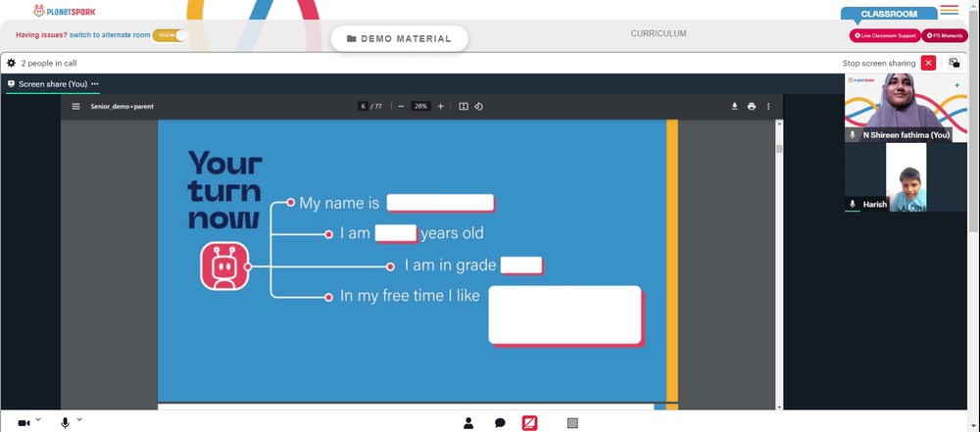Switch to the CURRICULUM tab
980x432 pixels.
[x=659, y=33]
